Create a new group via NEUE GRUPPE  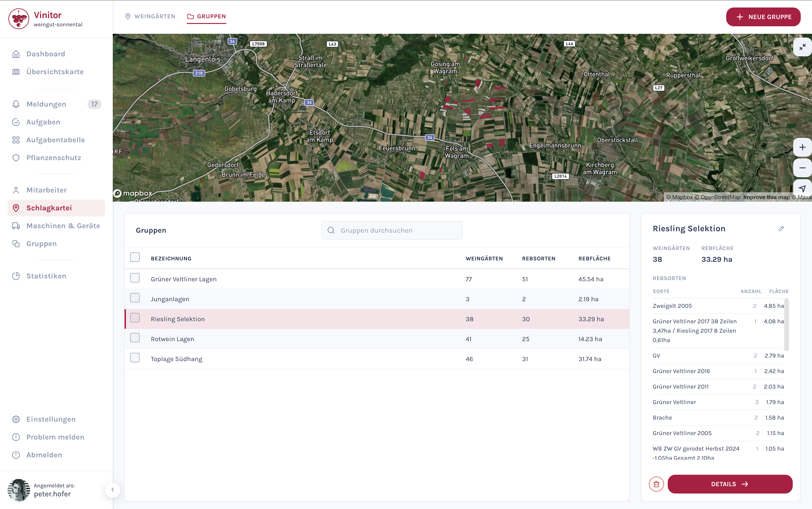pos(763,17)
